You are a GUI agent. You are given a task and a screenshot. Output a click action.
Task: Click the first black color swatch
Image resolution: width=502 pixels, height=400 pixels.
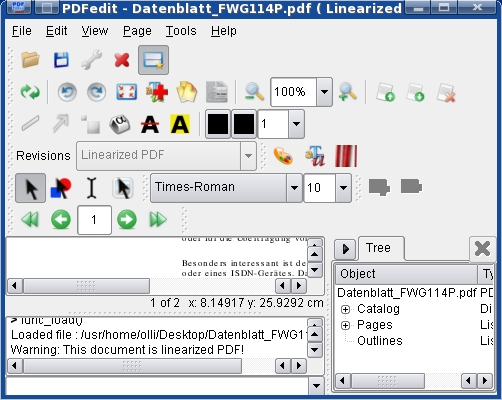click(x=218, y=124)
